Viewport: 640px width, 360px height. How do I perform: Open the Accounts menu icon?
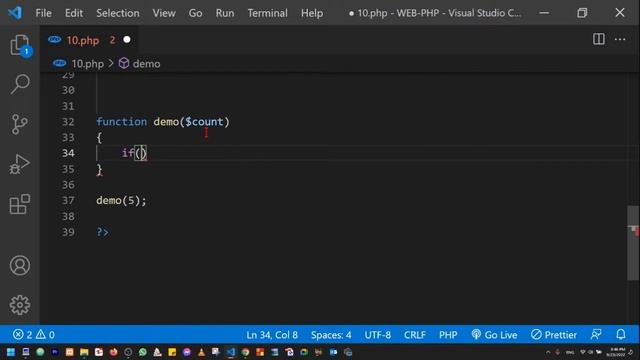coord(20,266)
